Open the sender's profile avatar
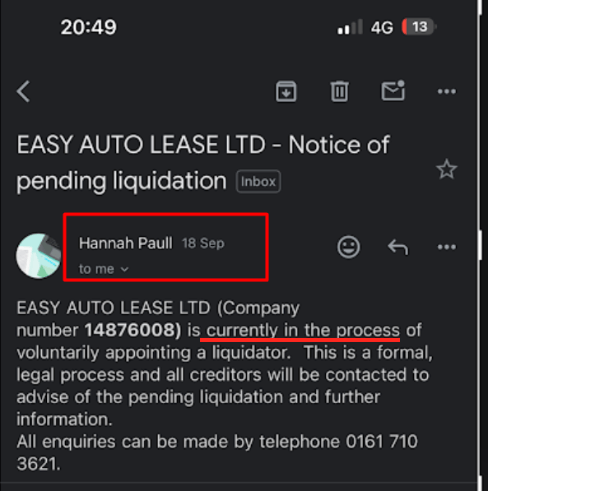The image size is (600, 500). click(x=39, y=256)
